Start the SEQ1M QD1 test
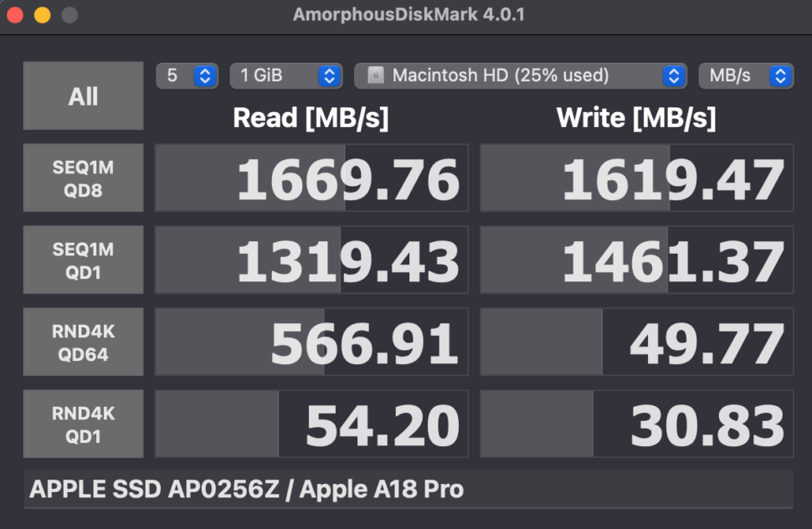 point(83,259)
